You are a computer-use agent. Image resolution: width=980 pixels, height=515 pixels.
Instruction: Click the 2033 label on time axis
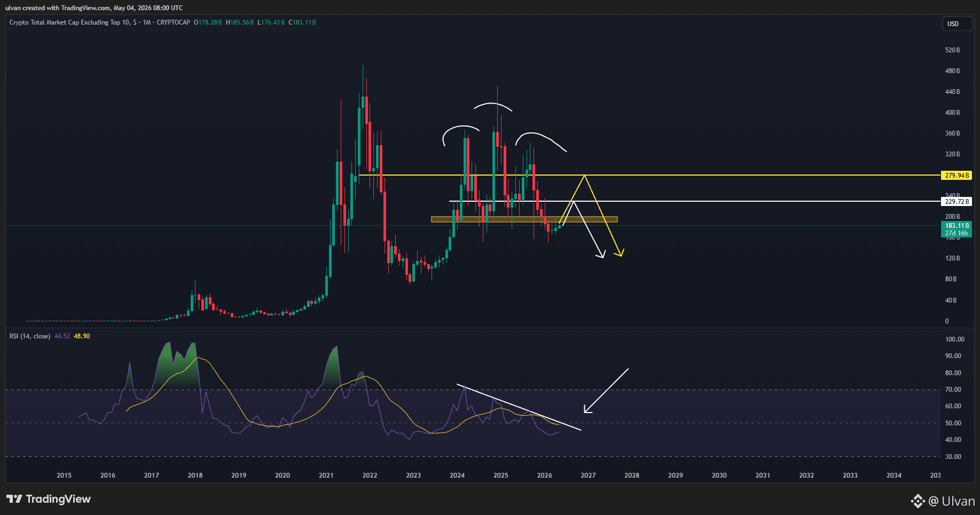850,476
